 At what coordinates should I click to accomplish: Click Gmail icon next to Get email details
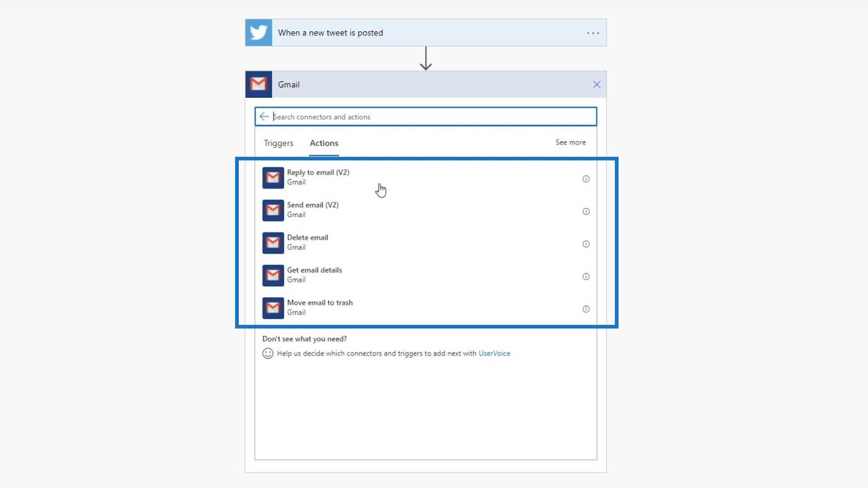click(273, 275)
